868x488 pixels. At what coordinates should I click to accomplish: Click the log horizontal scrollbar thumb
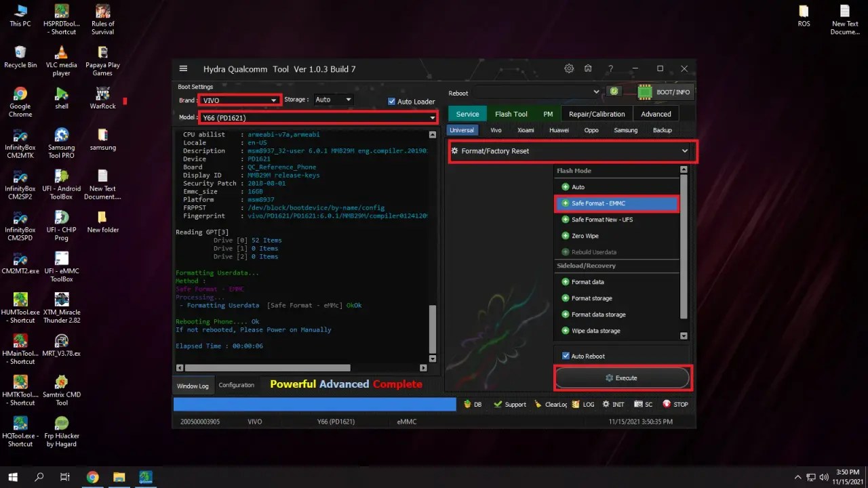(268, 368)
